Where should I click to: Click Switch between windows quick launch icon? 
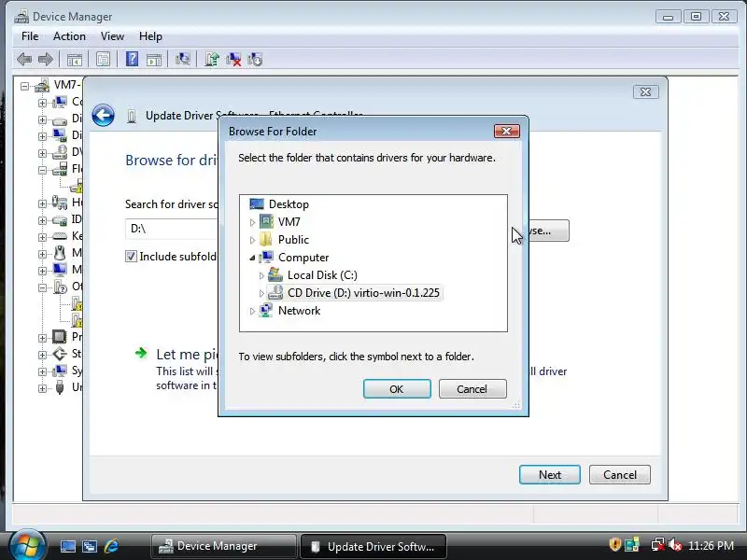(x=90, y=546)
